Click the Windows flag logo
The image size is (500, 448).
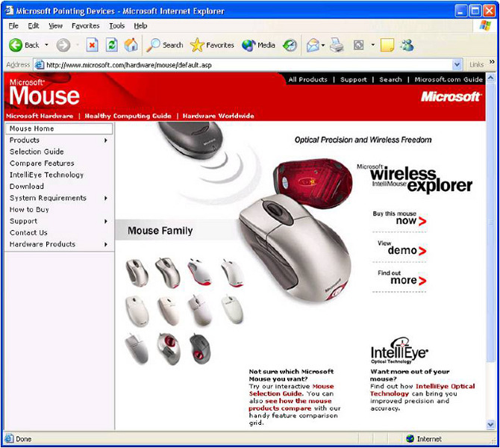(485, 25)
